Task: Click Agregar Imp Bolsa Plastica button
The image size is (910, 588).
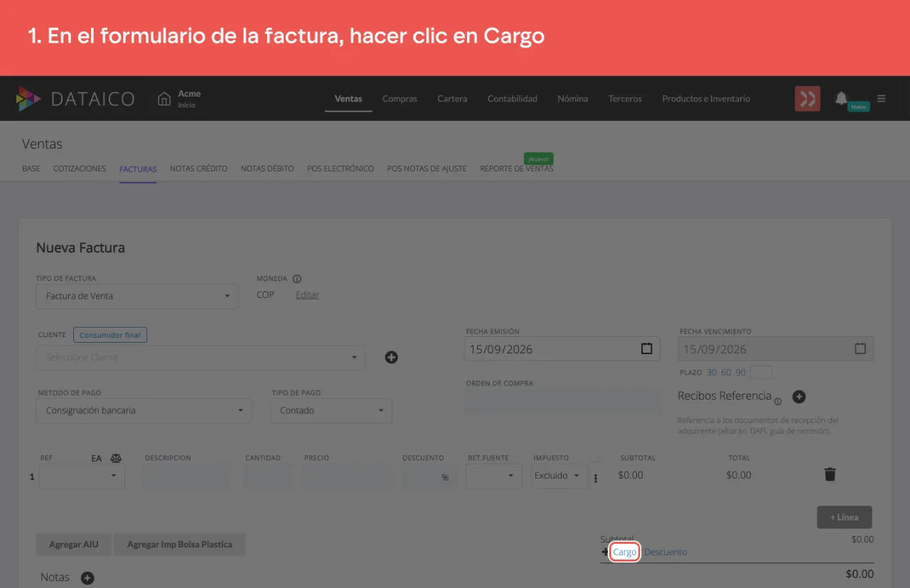Action: click(x=180, y=545)
